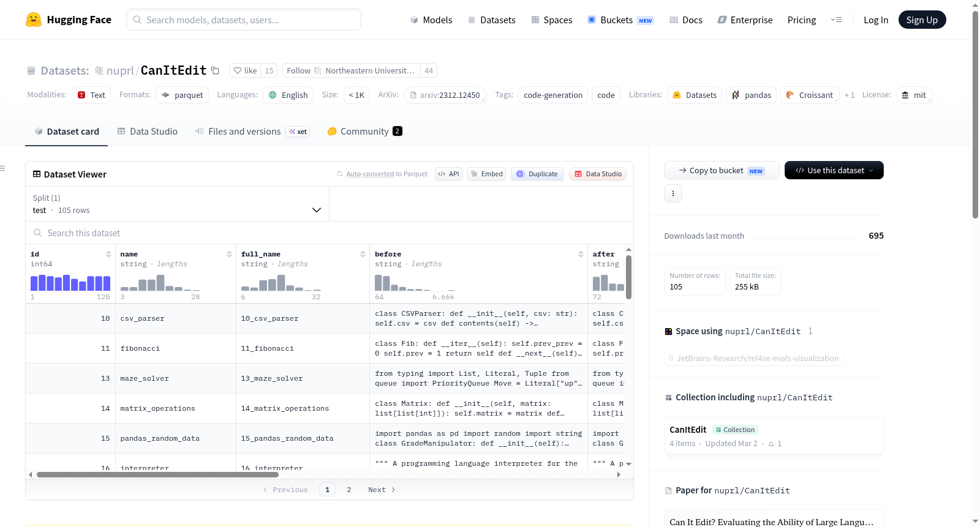The image size is (980, 527).
Task: Open the Pricing page
Action: (x=802, y=20)
